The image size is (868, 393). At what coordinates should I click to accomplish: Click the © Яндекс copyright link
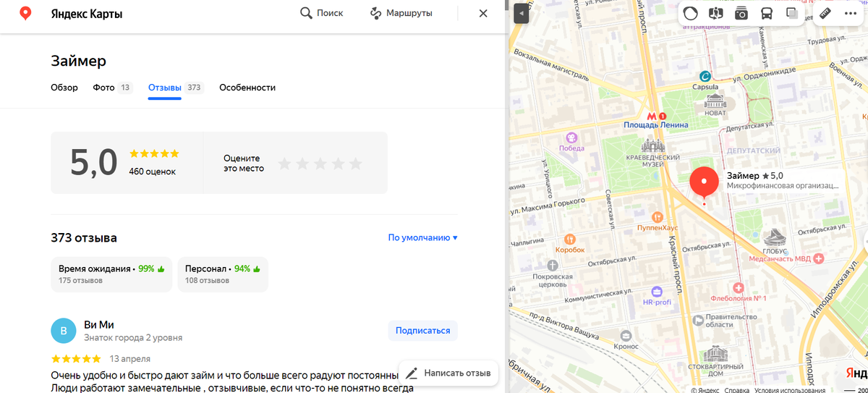pyautogui.click(x=705, y=390)
